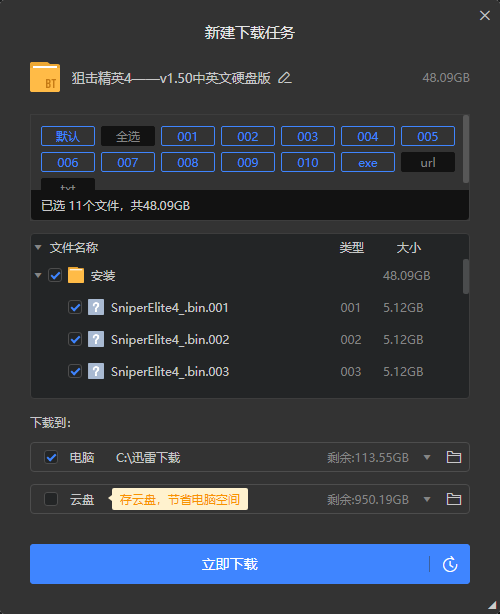Click the 立即下载 button

click(x=229, y=564)
